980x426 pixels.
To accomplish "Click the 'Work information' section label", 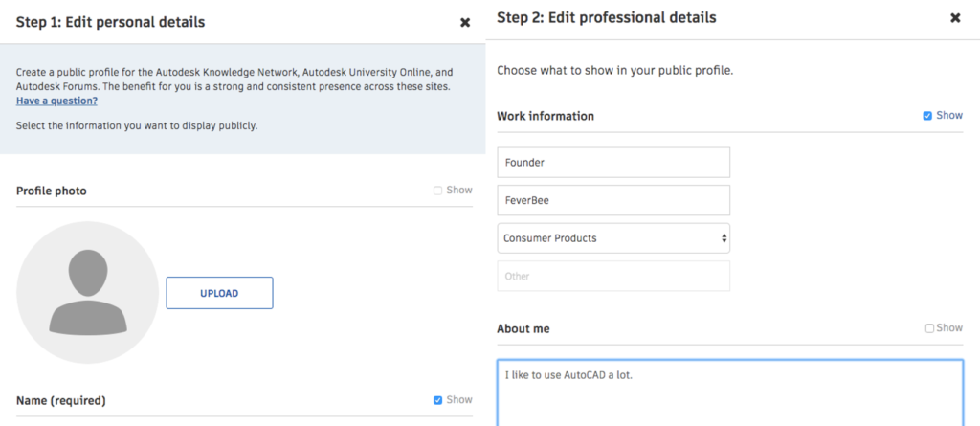I will point(546,117).
